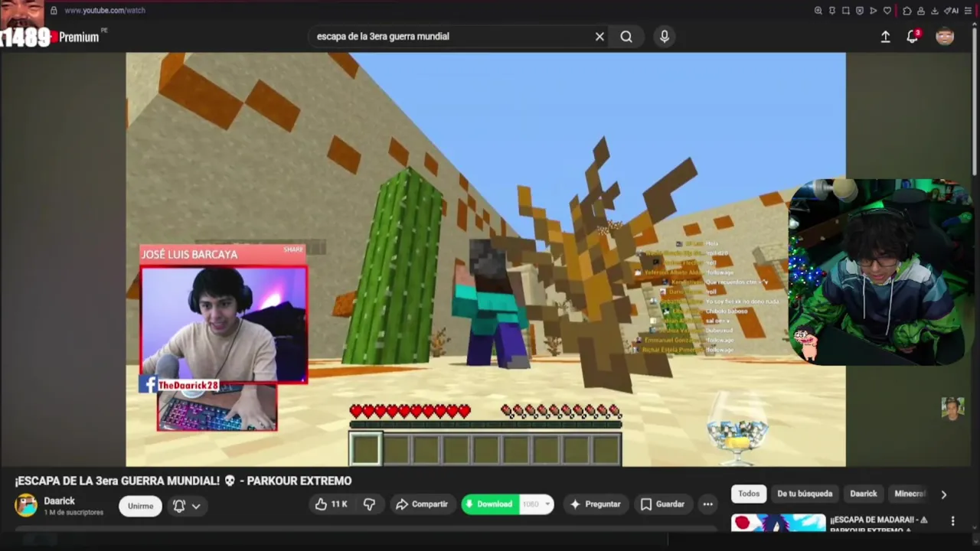980x551 pixels.
Task: Click the padlock site info icon
Action: pos(54,11)
